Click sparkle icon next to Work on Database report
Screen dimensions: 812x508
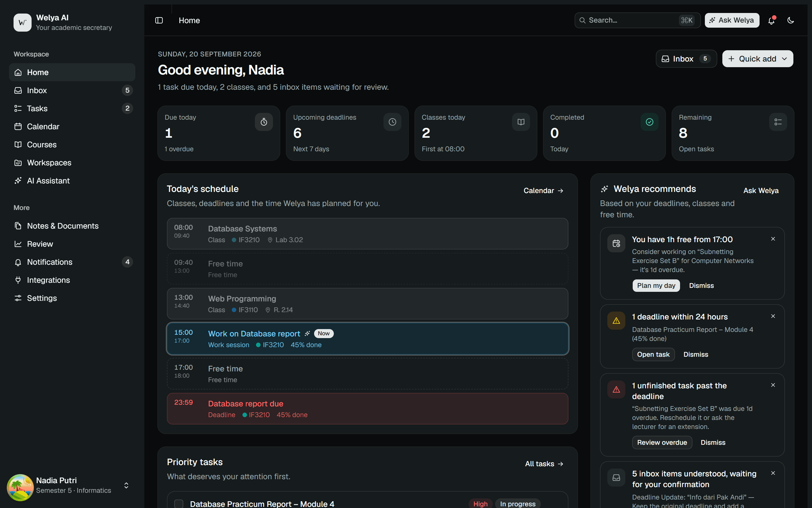tap(307, 334)
